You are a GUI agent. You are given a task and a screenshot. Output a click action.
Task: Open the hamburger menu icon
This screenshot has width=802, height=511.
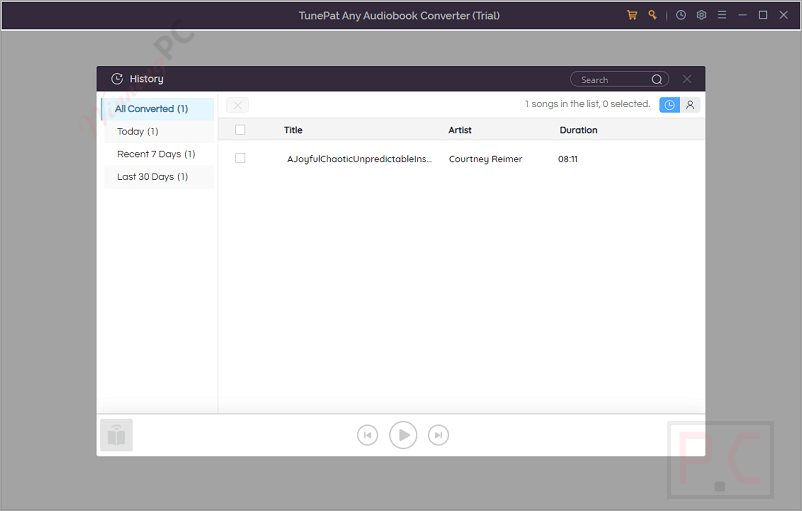click(x=721, y=15)
